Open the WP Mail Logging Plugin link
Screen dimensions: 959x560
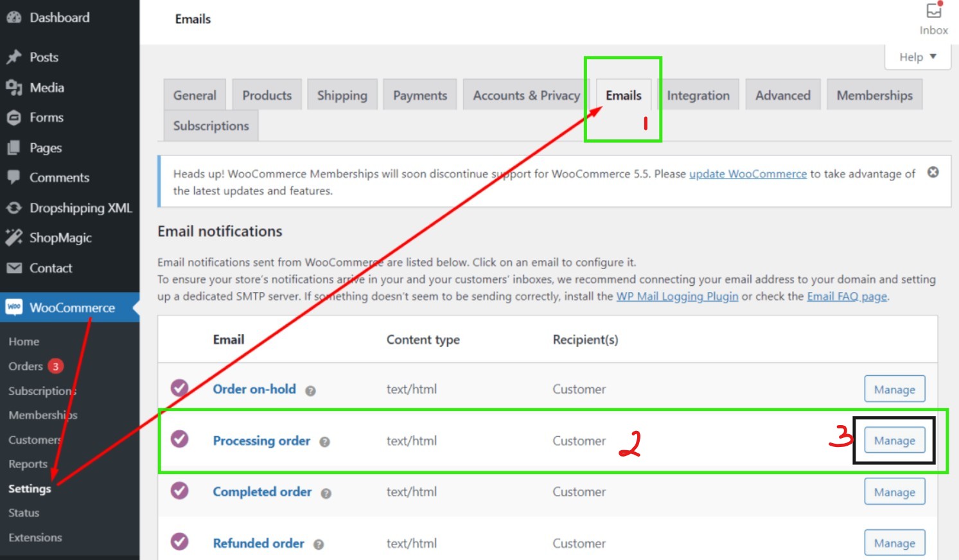(677, 296)
